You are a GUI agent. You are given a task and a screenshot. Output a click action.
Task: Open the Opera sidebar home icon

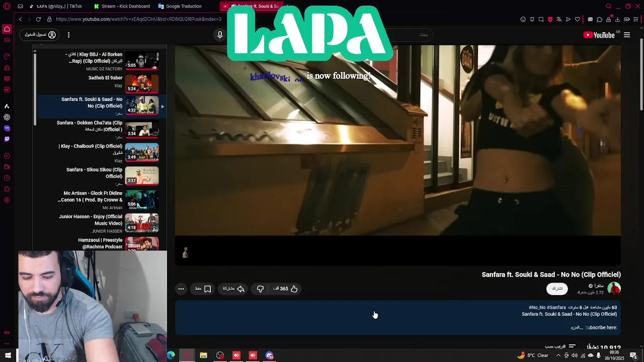(x=7, y=29)
